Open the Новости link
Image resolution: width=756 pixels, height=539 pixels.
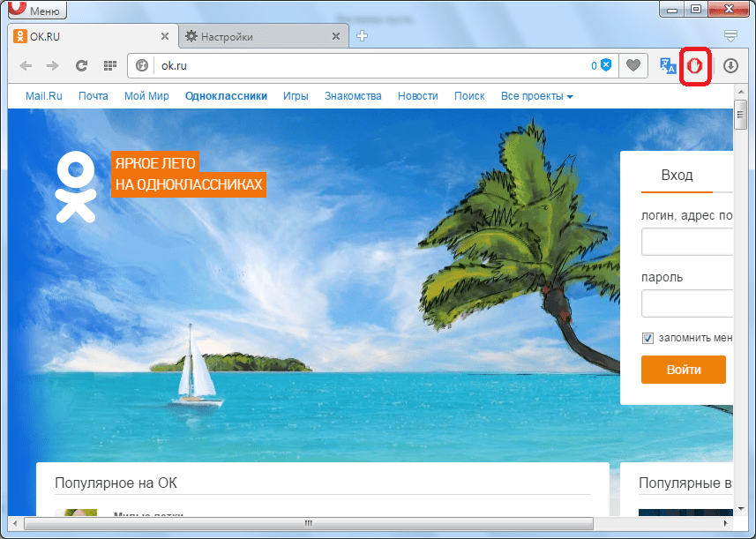pyautogui.click(x=417, y=96)
